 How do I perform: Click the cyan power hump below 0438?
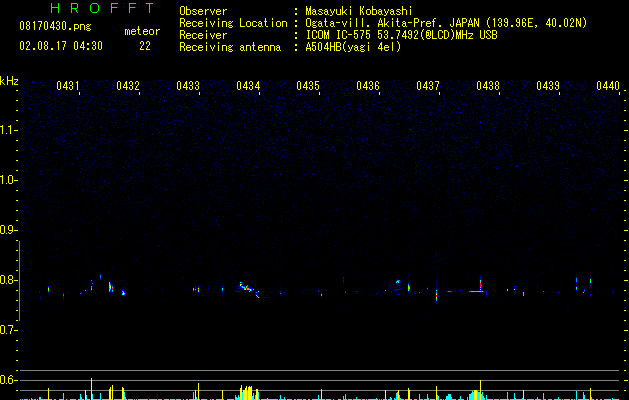click(475, 395)
